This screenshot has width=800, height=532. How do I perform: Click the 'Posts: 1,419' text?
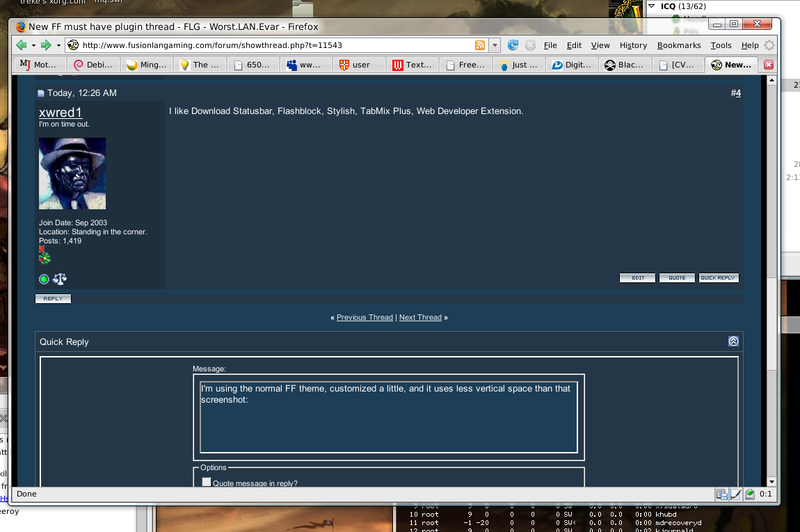[x=61, y=241]
